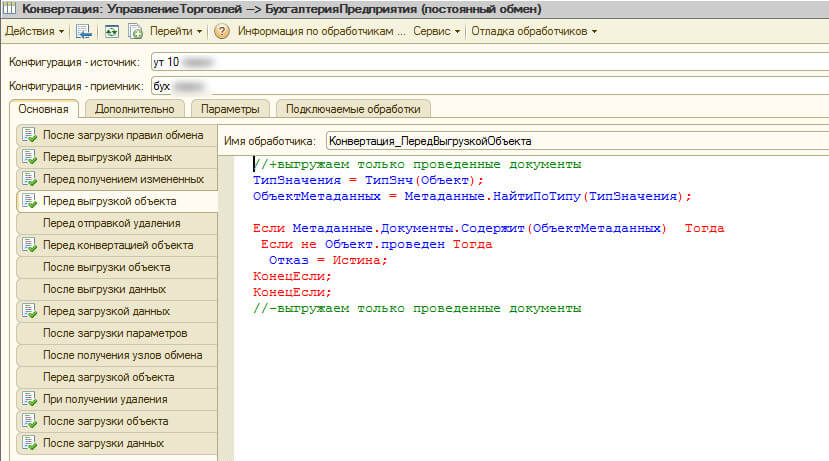Click 'Информация по обработчикам' button
Image resolution: width=829 pixels, height=461 pixels.
(x=321, y=31)
